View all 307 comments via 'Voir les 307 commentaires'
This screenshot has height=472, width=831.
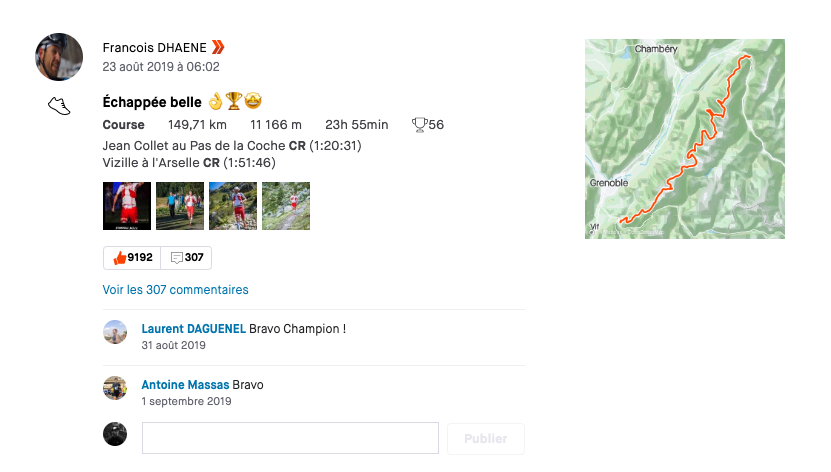(x=175, y=290)
